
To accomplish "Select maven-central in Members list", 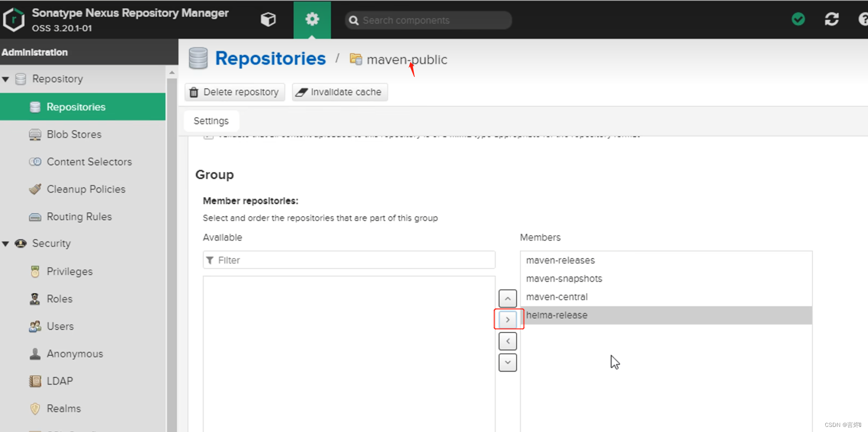I will (666, 297).
